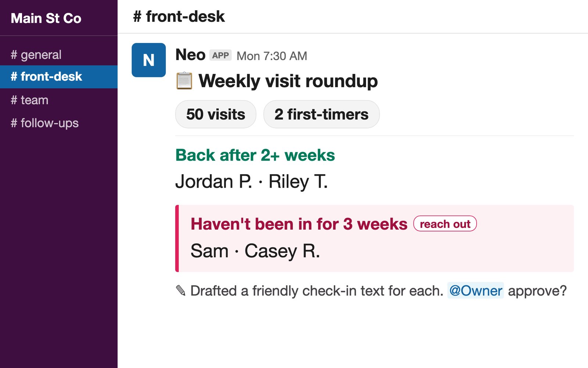Click the 2 first-timers pill

pos(322,114)
